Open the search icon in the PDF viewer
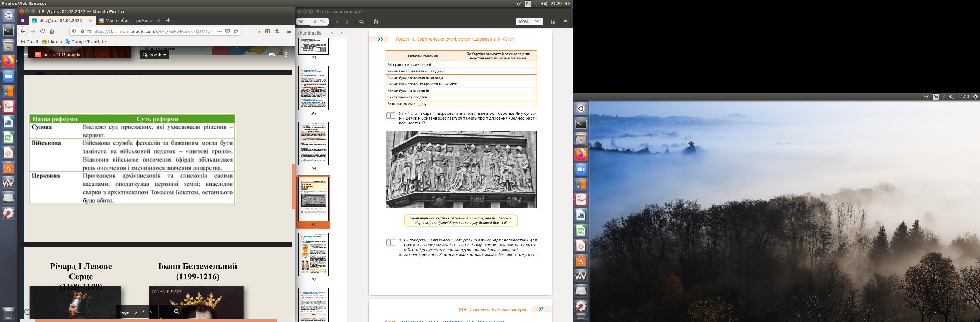This screenshot has height=322, width=980. point(361,22)
